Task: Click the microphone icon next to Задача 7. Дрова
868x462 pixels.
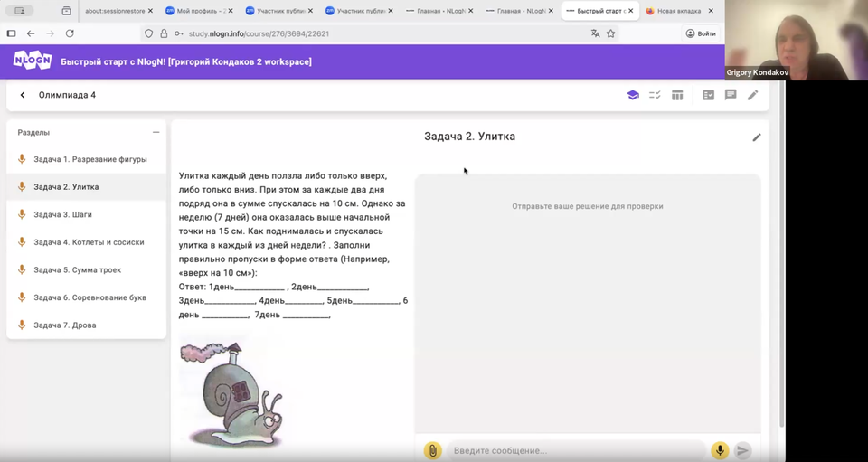Action: [22, 325]
